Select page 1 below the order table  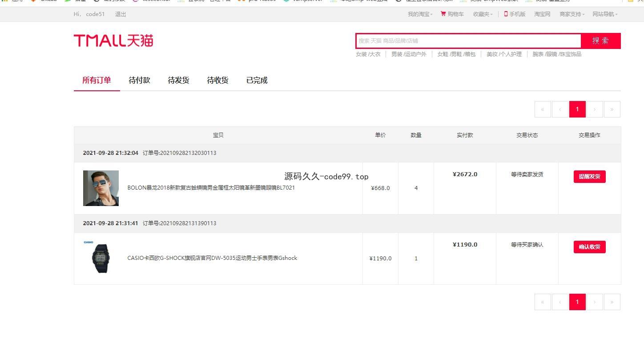coord(577,302)
